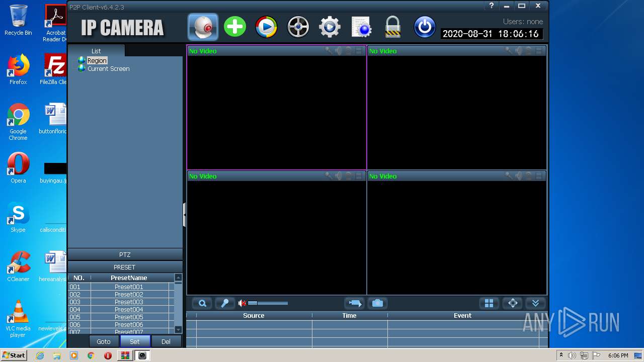Open the Skype desktop shortcut
Image resolution: width=644 pixels, height=362 pixels.
click(x=18, y=218)
